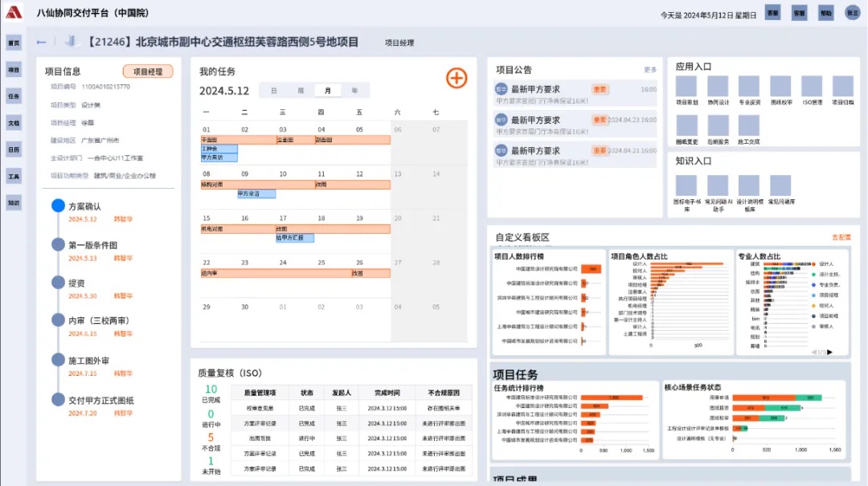Viewport: 868px width, 486px height.
Task: Open 文档 in the left sidebar
Action: coord(14,123)
